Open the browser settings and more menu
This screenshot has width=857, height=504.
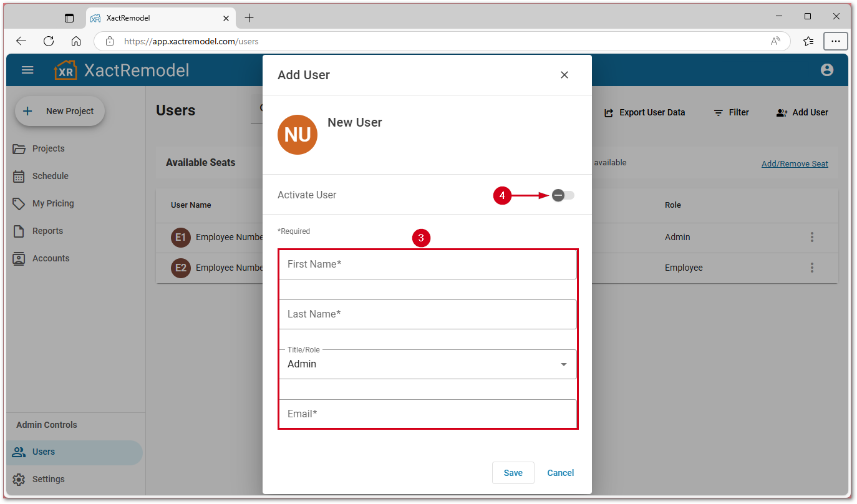(836, 41)
